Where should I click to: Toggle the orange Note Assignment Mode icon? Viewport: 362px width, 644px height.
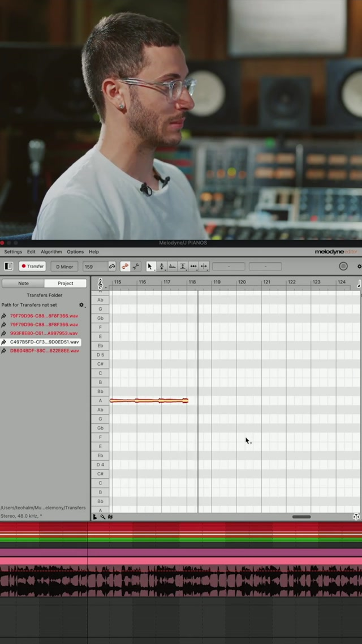126,266
